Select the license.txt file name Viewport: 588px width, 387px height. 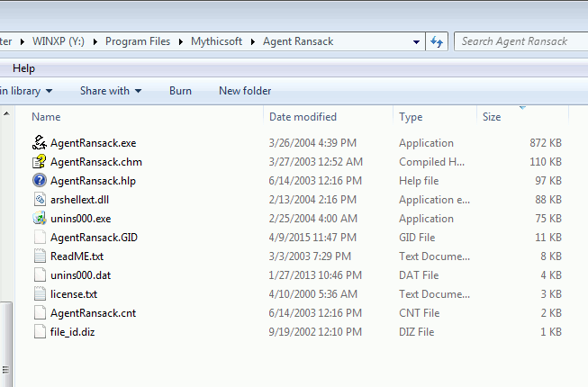pyautogui.click(x=74, y=294)
